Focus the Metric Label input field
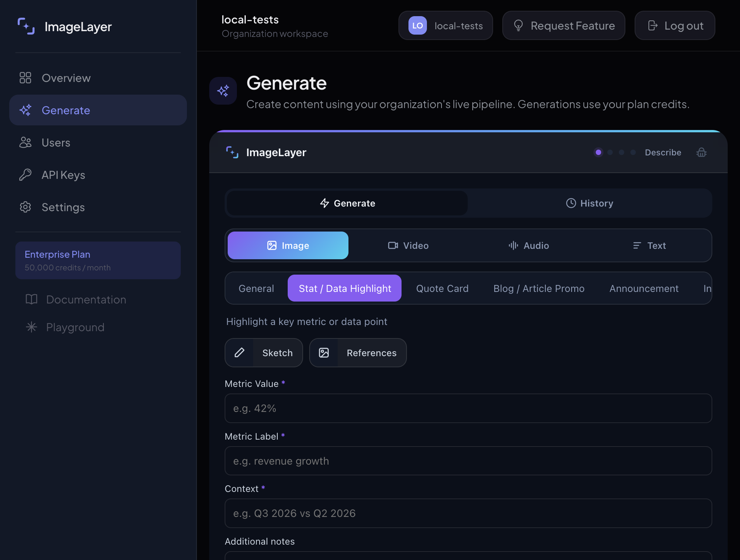The height and width of the screenshot is (560, 740). pos(468,461)
